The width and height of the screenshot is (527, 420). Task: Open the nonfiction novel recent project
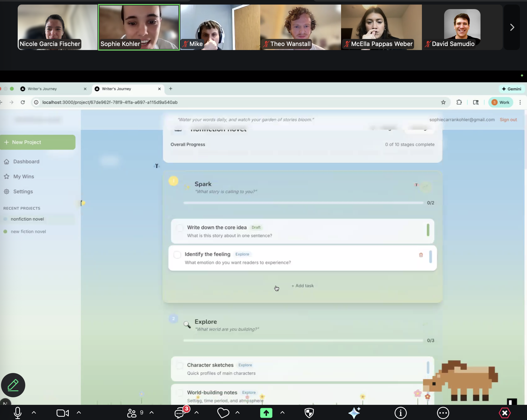pos(27,219)
